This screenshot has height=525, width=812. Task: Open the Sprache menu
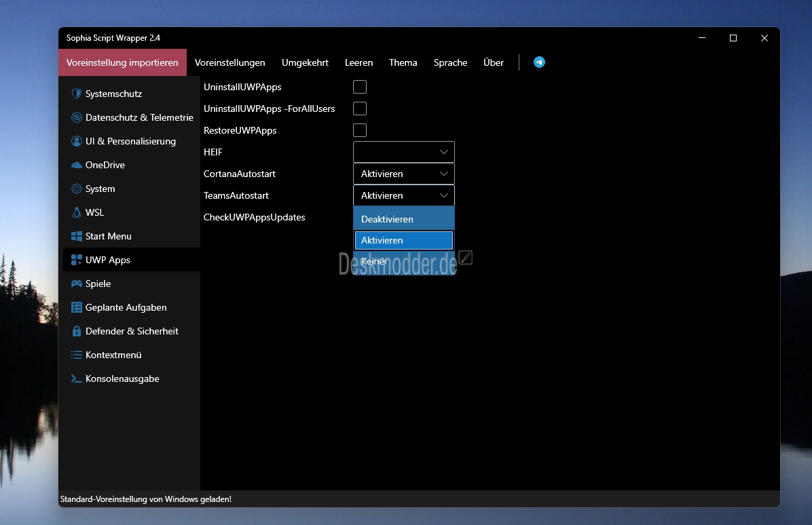click(x=451, y=62)
